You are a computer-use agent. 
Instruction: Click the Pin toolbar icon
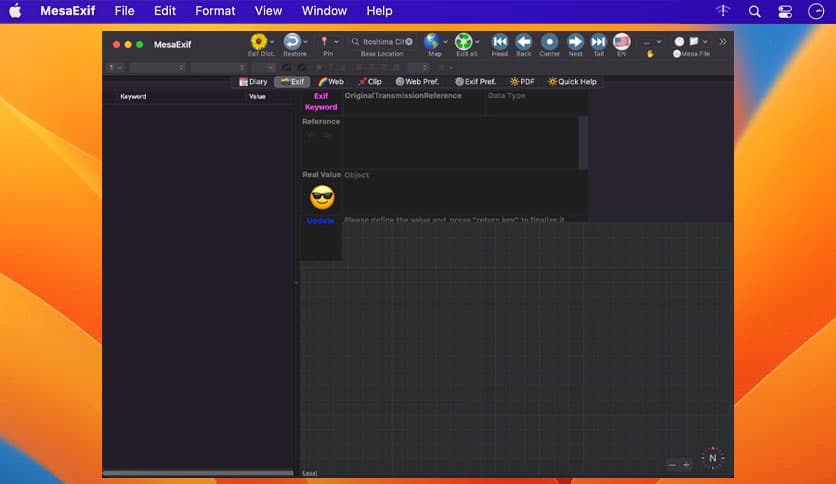click(324, 42)
